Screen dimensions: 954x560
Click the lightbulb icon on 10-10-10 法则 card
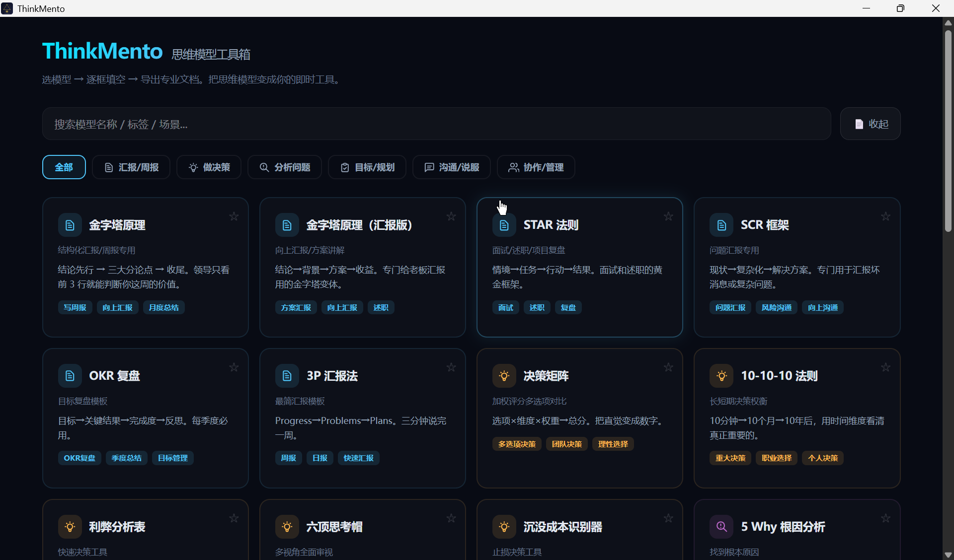coord(721,376)
